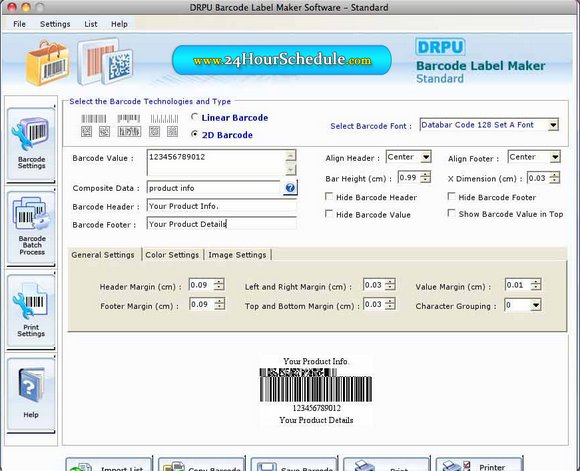Click the Composite Data help question icon
Image resolution: width=580 pixels, height=471 pixels.
click(290, 188)
